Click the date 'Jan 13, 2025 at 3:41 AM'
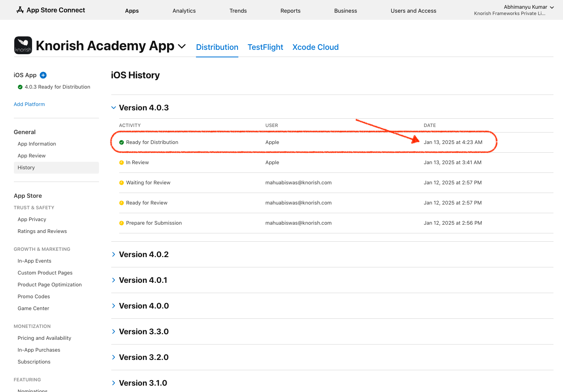The width and height of the screenshot is (563, 392). [453, 163]
